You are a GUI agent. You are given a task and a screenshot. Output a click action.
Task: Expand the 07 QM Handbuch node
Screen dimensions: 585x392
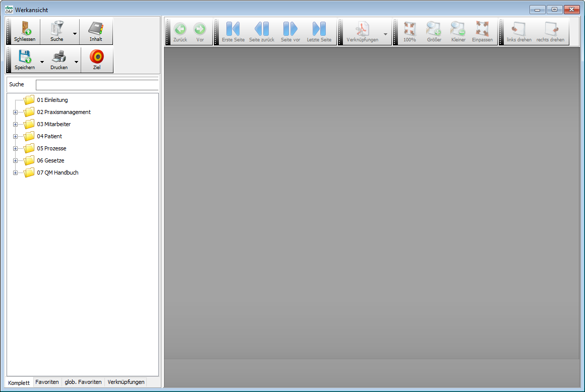(15, 173)
